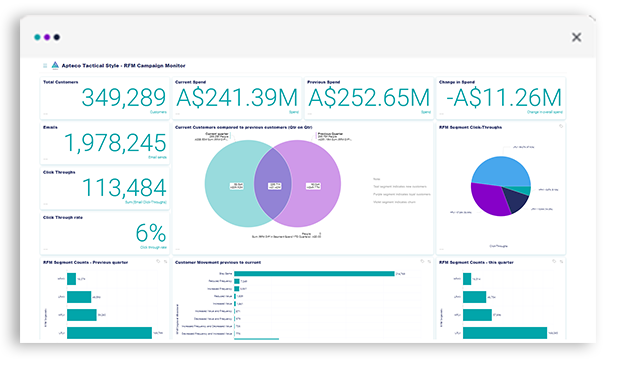The height and width of the screenshot is (380, 640).
Task: Click the Click Through rate value 6%
Action: 151,233
